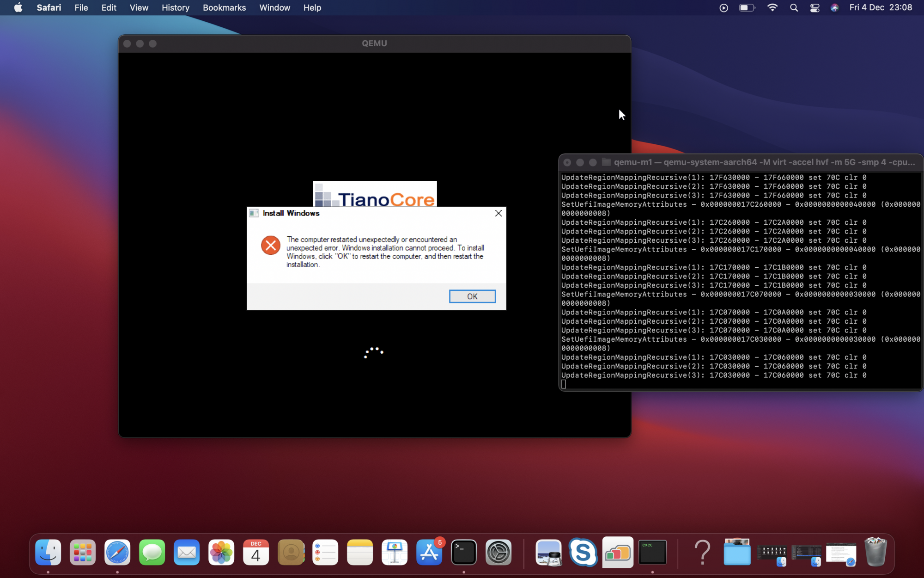This screenshot has width=924, height=578.
Task: Open Terminal from the Dock
Action: pos(463,552)
